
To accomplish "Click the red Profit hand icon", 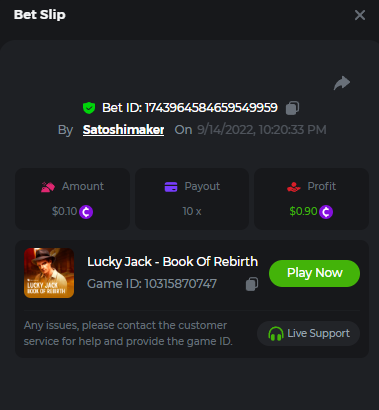I will pyautogui.click(x=294, y=187).
